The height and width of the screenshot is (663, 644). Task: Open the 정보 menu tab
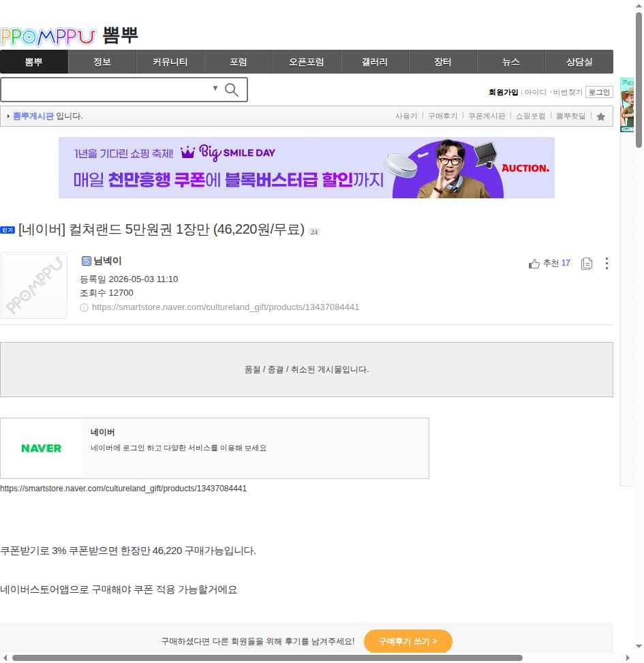pos(102,62)
